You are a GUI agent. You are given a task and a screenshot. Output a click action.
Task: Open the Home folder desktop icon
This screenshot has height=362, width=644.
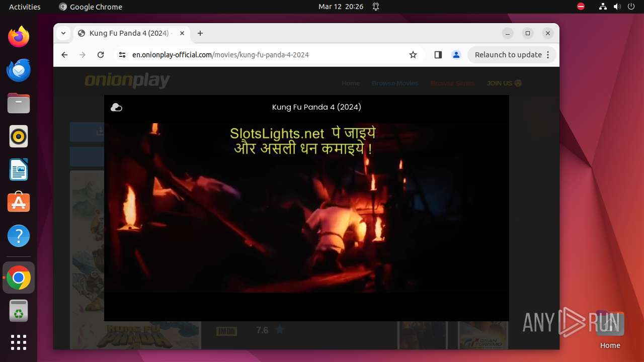[x=610, y=330]
